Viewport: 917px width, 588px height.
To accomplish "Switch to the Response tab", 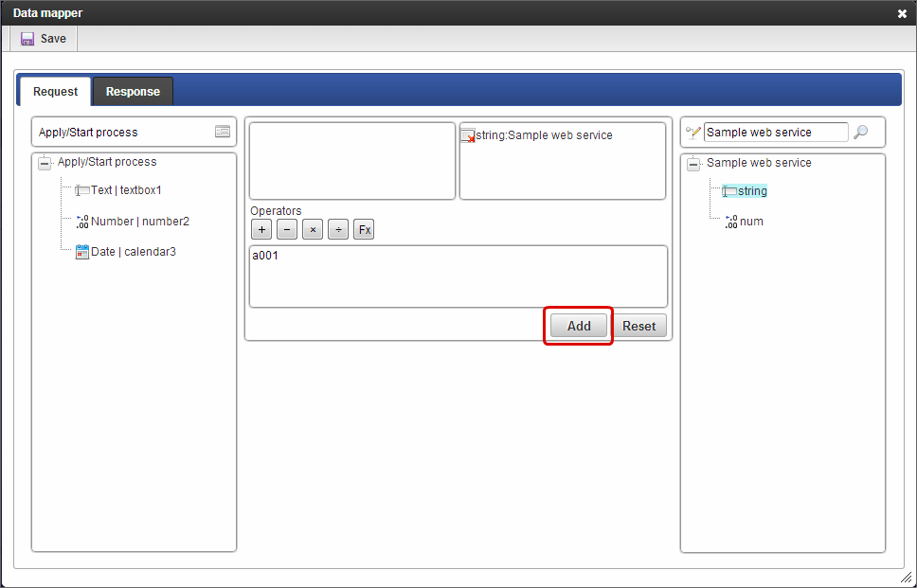I will (133, 92).
